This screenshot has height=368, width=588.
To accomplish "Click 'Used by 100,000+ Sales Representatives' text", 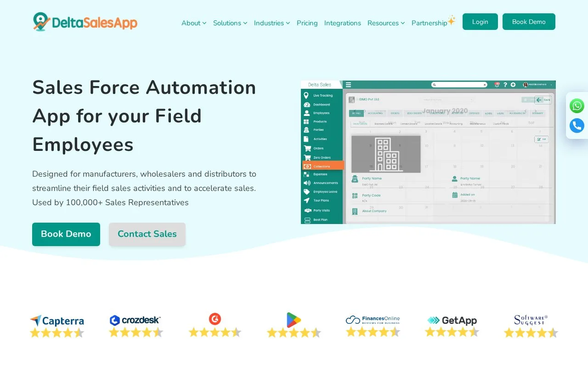I will [x=110, y=202].
